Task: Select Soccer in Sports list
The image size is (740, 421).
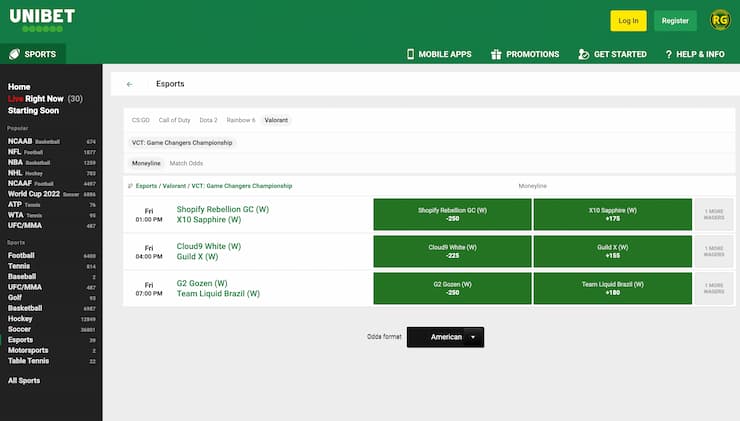Action: pos(51,329)
